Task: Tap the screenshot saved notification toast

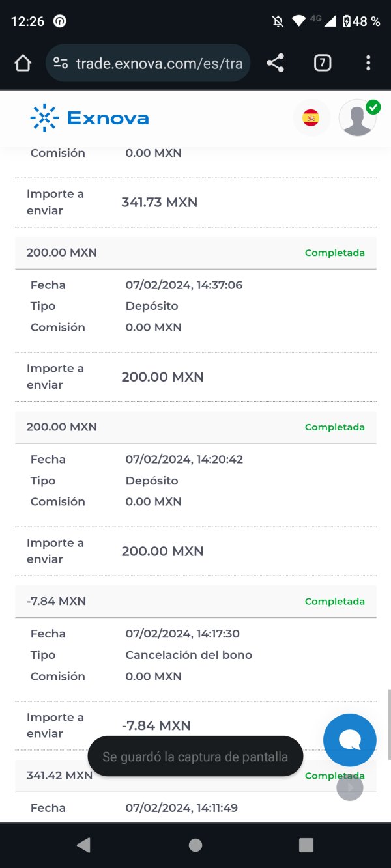Action: click(x=195, y=757)
